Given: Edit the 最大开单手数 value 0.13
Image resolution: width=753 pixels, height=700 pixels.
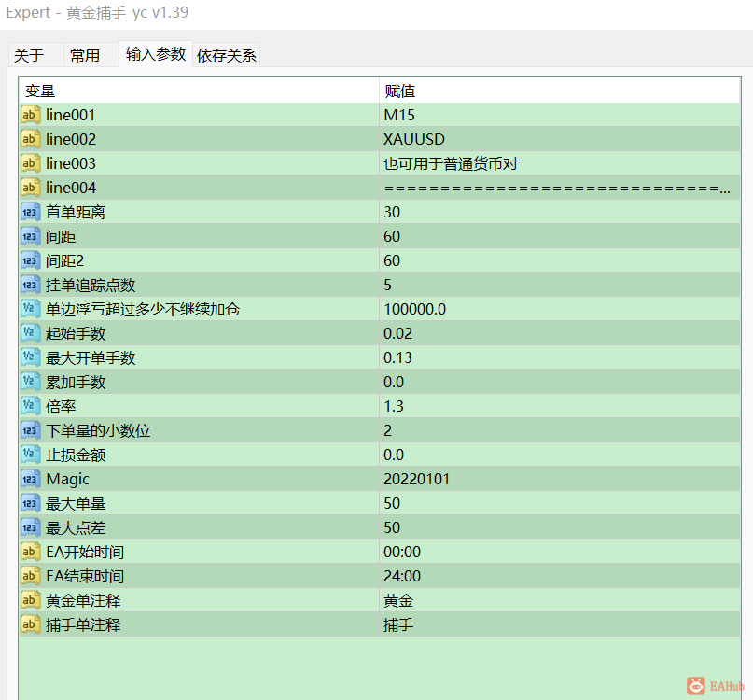Looking at the screenshot, I should coord(560,357).
